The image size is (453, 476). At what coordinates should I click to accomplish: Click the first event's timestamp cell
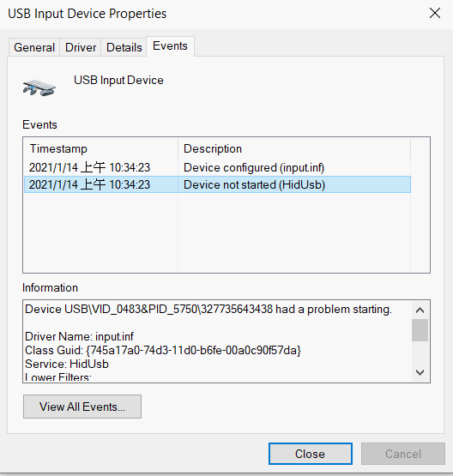tap(89, 167)
